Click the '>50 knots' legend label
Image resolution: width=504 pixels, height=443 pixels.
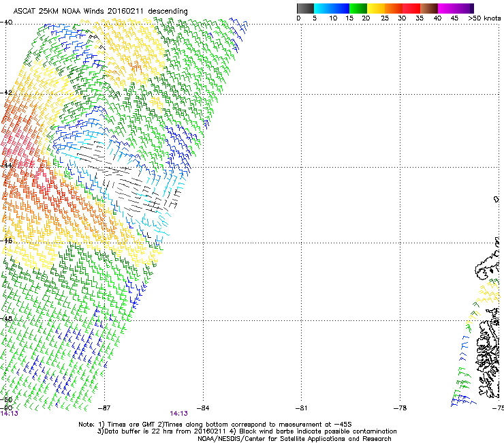pyautogui.click(x=484, y=18)
